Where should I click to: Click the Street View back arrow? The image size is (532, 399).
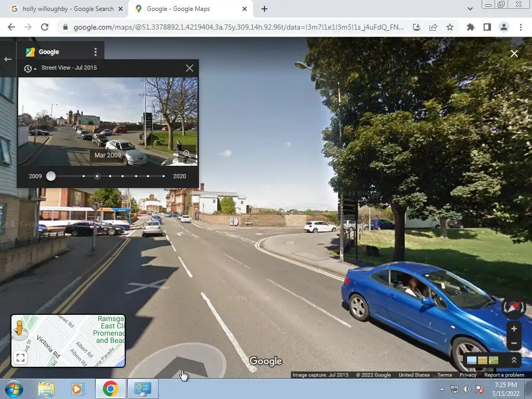(x=8, y=59)
